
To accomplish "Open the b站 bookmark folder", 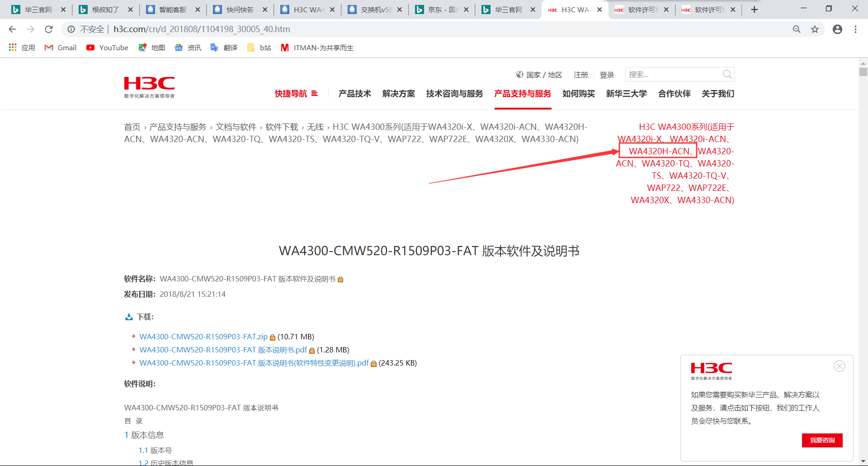I will coord(259,48).
